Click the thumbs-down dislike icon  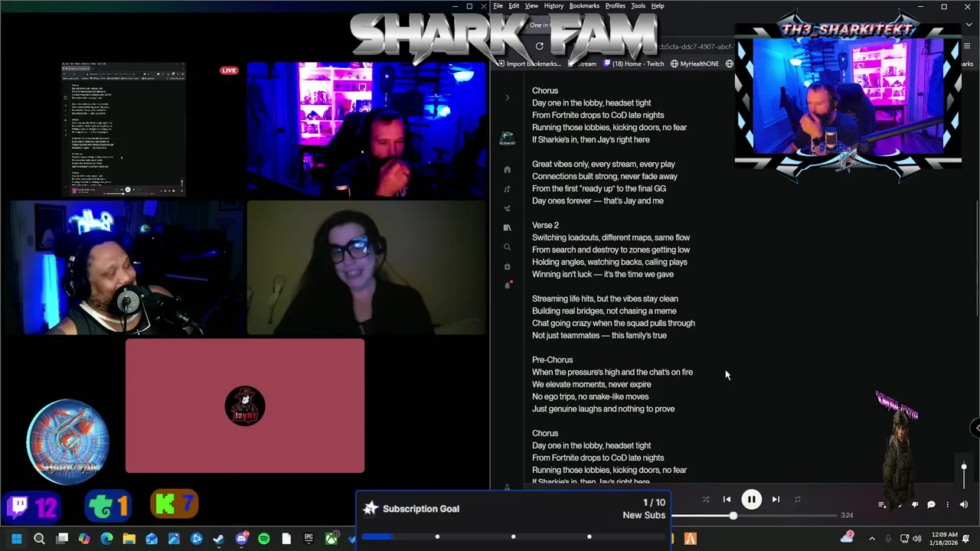coord(915,505)
